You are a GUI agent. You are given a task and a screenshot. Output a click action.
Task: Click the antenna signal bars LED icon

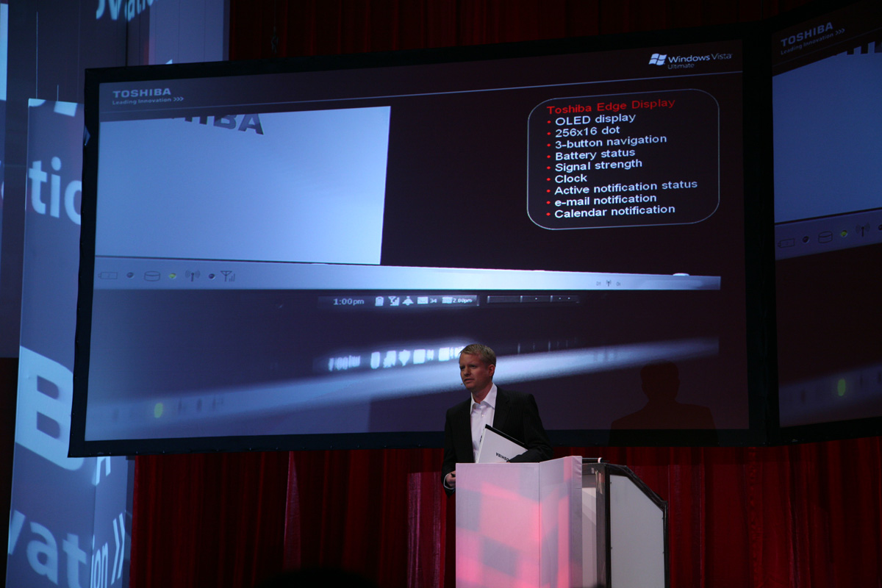[x=228, y=276]
